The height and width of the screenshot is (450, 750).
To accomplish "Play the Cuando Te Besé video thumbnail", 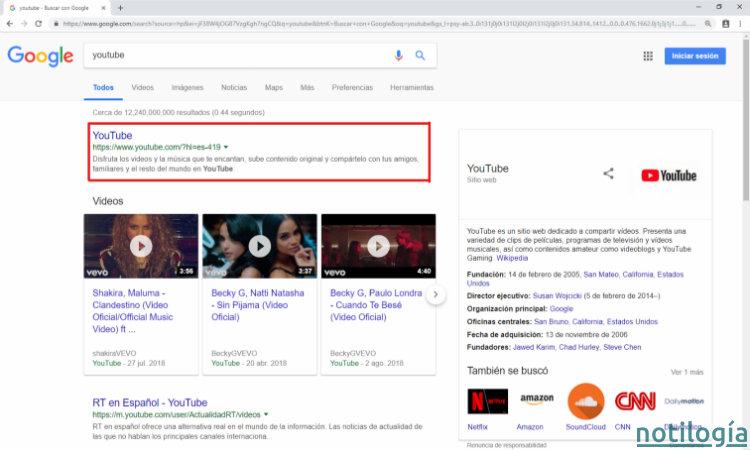I will [378, 246].
